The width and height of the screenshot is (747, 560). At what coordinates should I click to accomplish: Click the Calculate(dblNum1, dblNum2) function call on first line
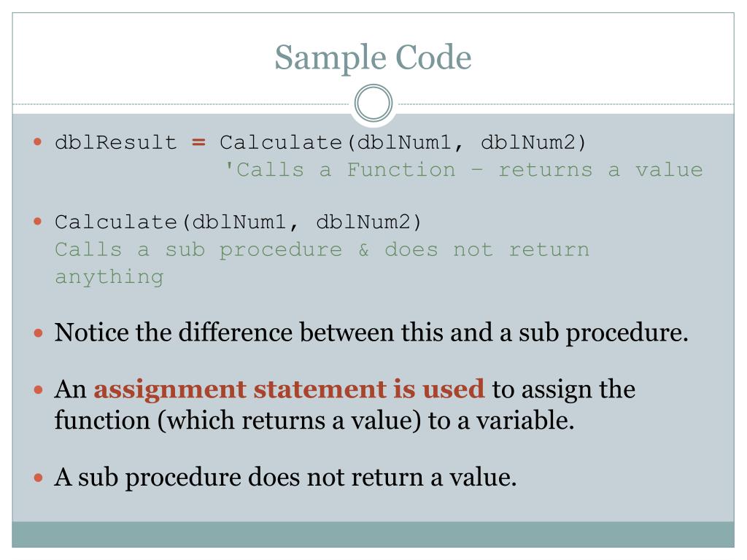click(x=403, y=143)
